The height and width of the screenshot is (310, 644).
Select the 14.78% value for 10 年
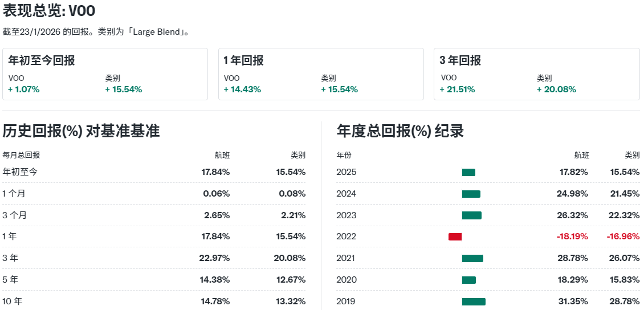pyautogui.click(x=215, y=301)
